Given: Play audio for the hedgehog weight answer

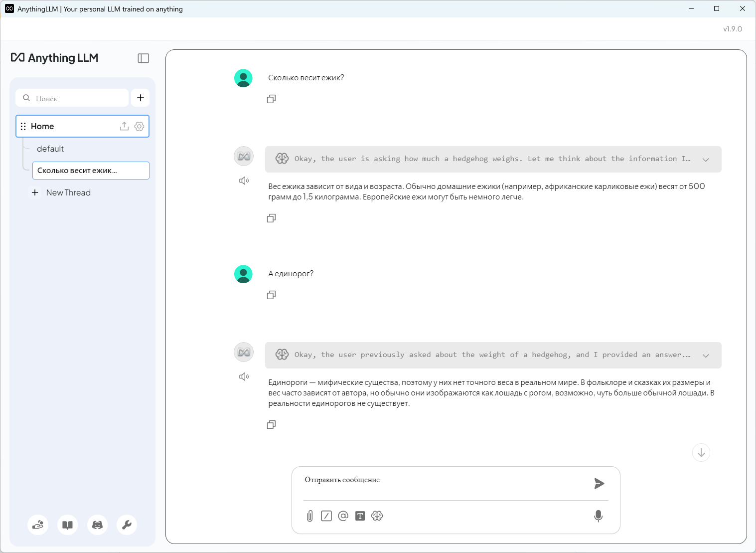Looking at the screenshot, I should click(244, 181).
